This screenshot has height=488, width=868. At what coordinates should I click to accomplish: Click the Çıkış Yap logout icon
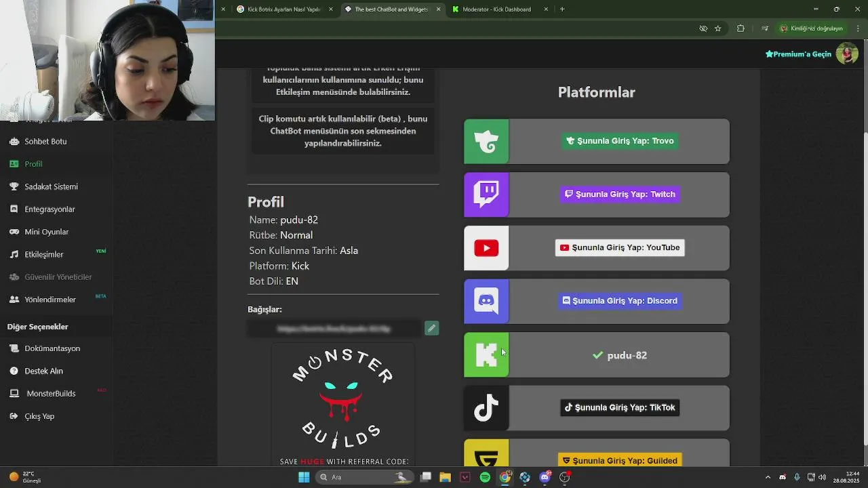(14, 416)
